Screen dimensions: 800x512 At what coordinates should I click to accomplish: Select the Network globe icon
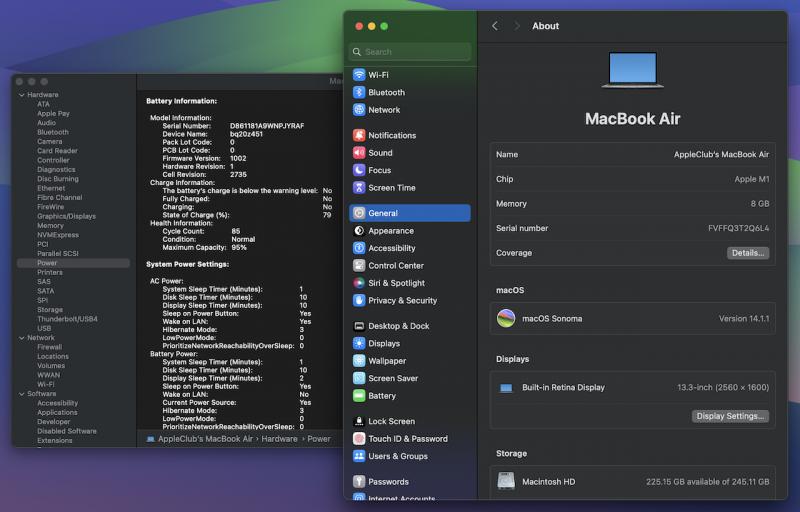point(359,110)
